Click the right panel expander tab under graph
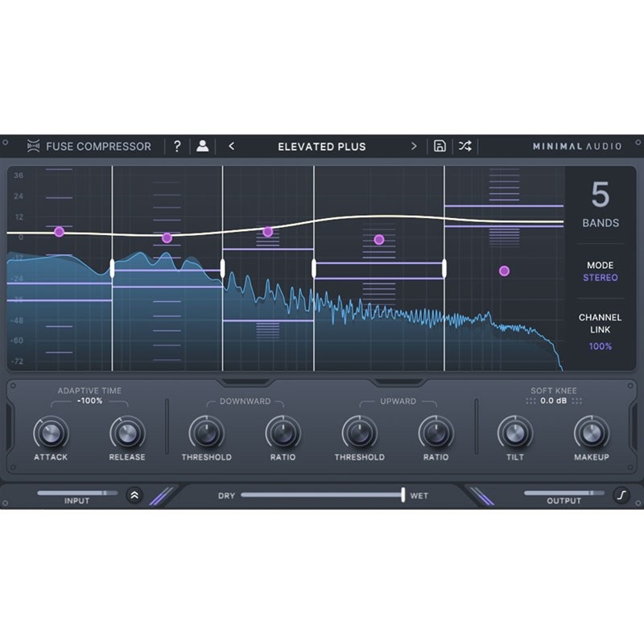Image resolution: width=644 pixels, height=644 pixels. point(398,382)
